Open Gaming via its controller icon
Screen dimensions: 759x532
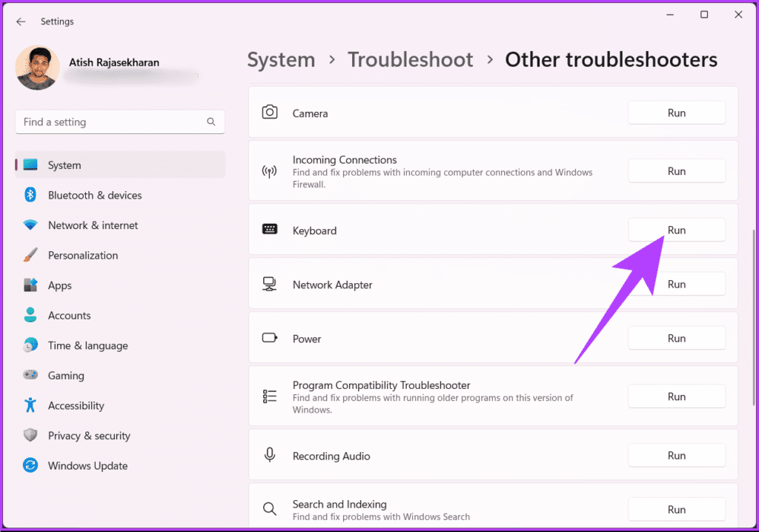(30, 375)
